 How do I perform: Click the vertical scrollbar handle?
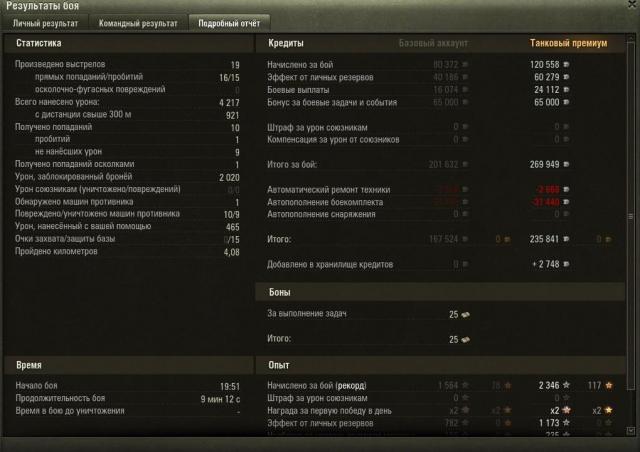coord(631,216)
